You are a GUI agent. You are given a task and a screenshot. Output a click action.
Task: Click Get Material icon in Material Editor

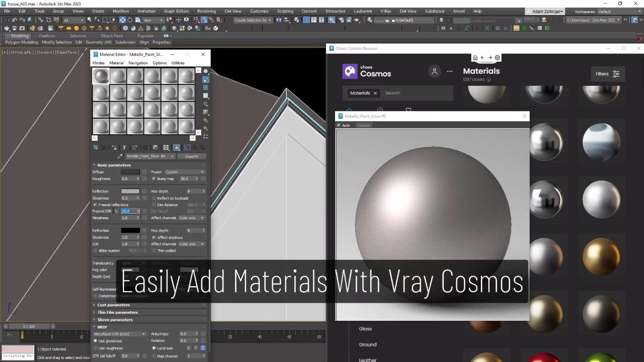pyautogui.click(x=96, y=147)
